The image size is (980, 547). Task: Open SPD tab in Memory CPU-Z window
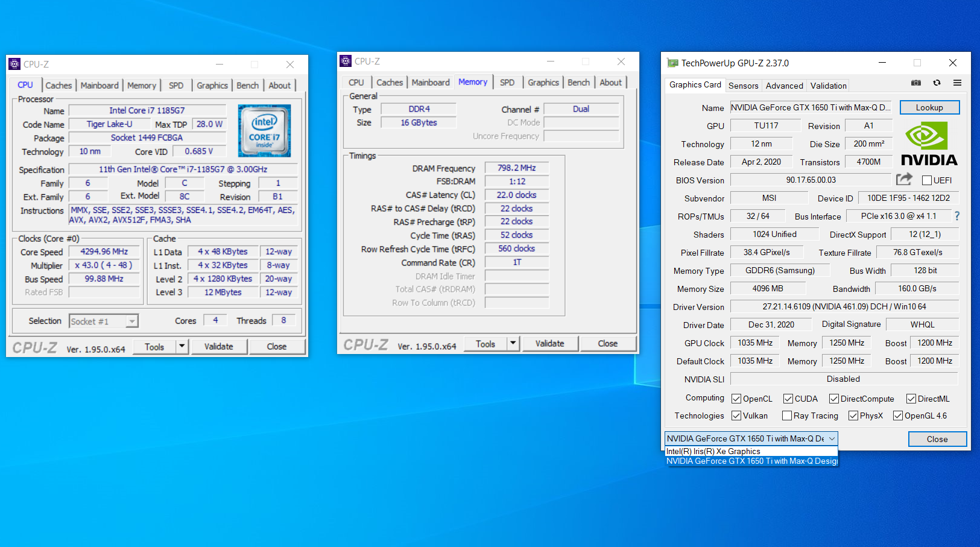507,83
